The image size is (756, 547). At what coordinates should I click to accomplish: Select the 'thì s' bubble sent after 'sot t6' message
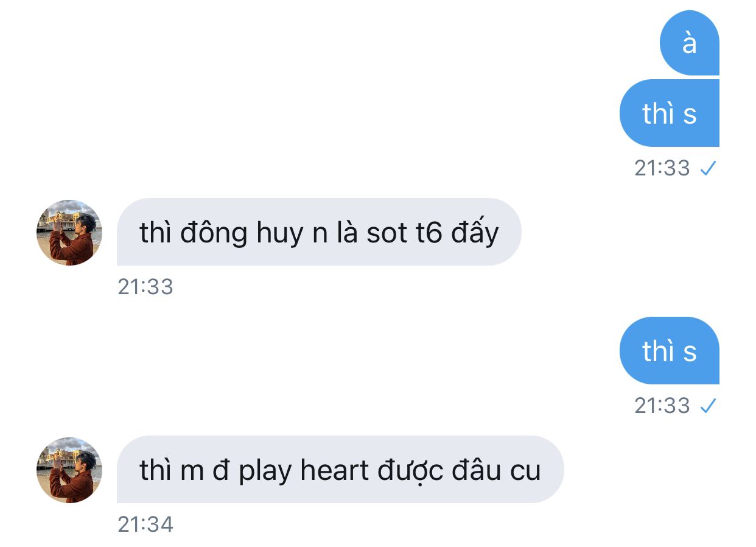click(x=670, y=351)
